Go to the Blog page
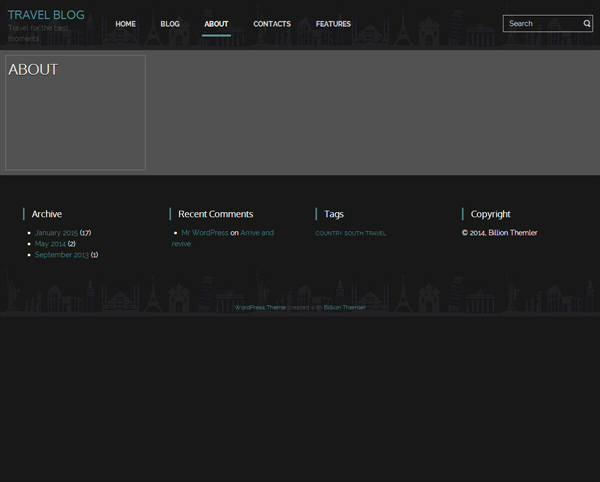This screenshot has height=482, width=600. 170,24
